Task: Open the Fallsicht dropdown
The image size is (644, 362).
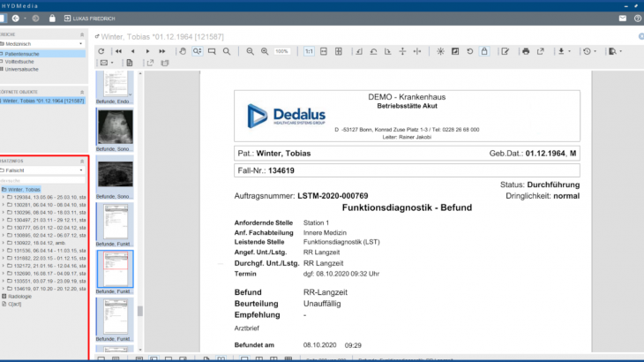Action: [42, 170]
